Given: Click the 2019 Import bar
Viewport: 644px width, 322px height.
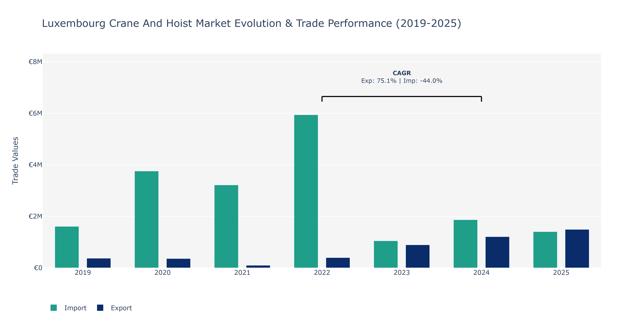Looking at the screenshot, I should (67, 247).
